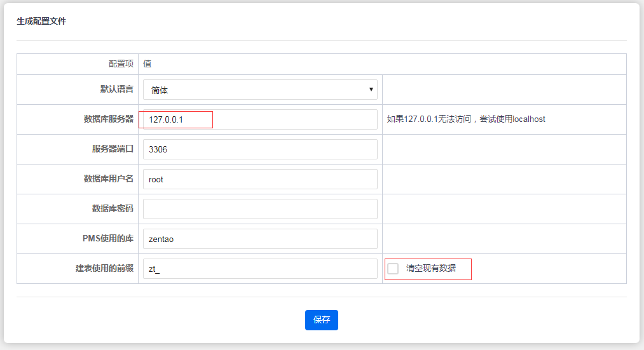Focus the 建表使用的前缀 field with zt_

point(260,269)
